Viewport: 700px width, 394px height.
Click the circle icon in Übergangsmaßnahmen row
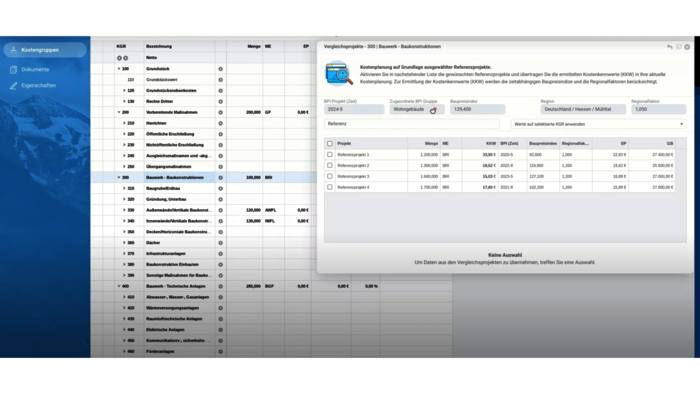click(x=221, y=167)
